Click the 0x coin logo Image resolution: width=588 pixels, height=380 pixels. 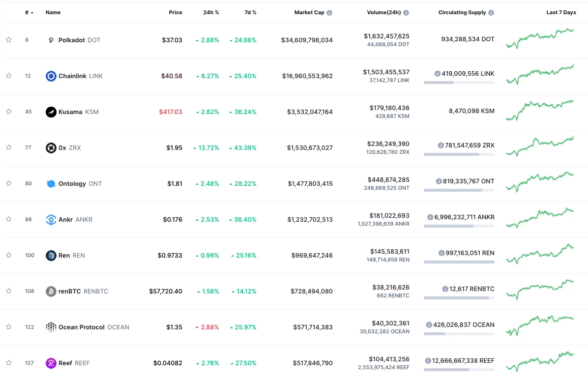51,148
